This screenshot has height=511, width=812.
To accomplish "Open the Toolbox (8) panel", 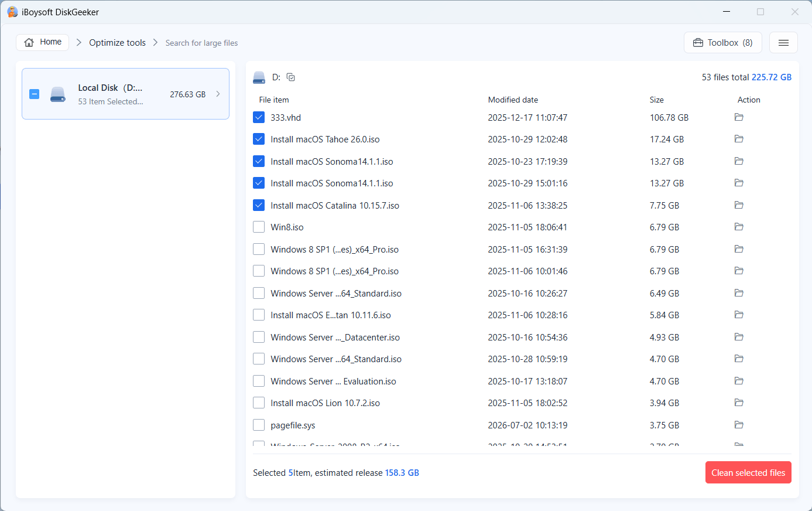I will [723, 43].
